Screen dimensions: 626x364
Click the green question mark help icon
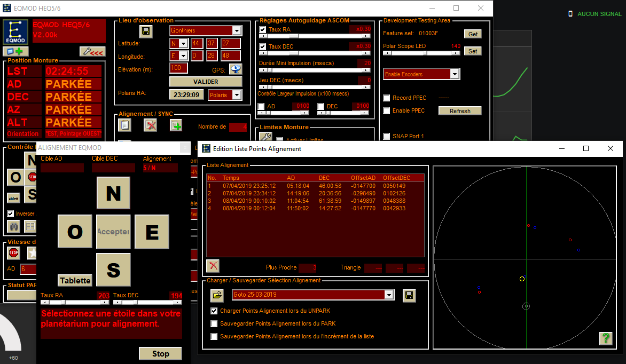pyautogui.click(x=606, y=338)
